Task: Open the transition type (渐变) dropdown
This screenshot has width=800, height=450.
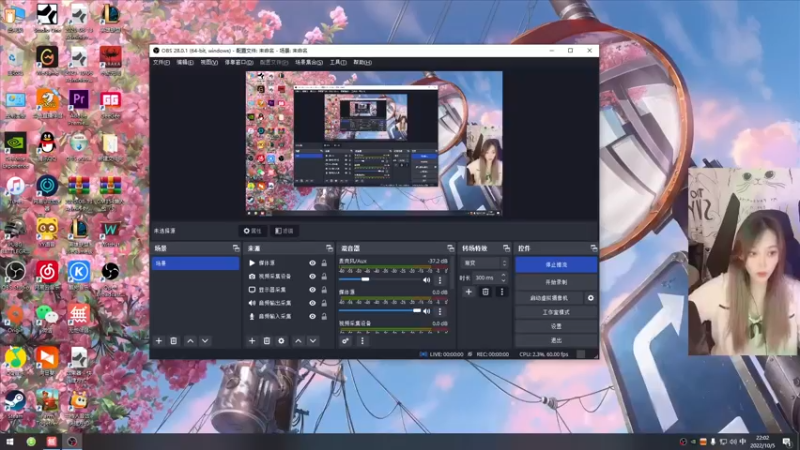Action: 485,263
